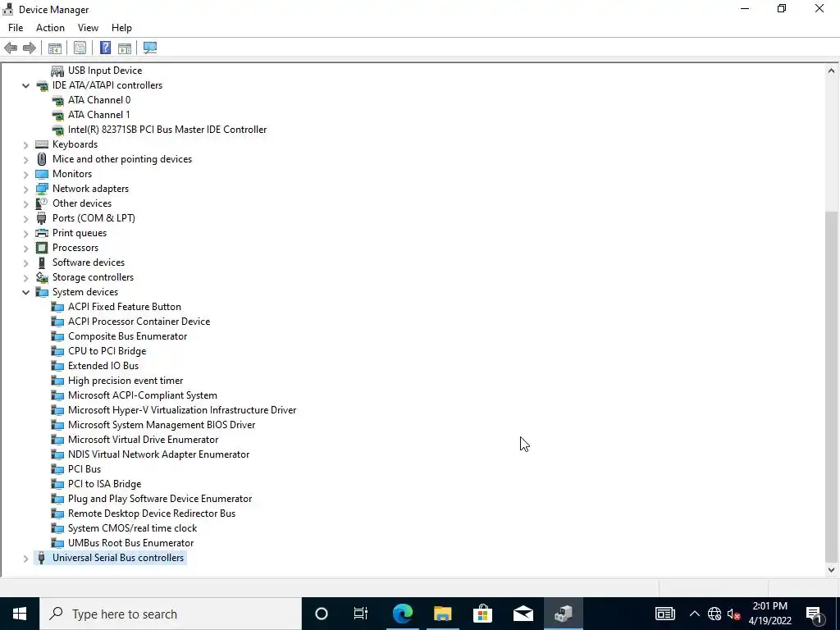Expand Universal Serial Bus controllers node

tap(25, 558)
